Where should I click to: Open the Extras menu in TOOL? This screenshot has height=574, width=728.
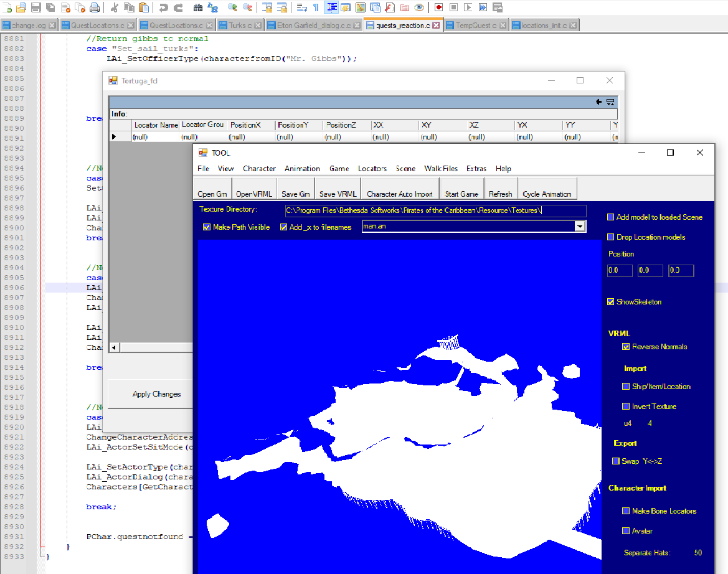(x=476, y=169)
